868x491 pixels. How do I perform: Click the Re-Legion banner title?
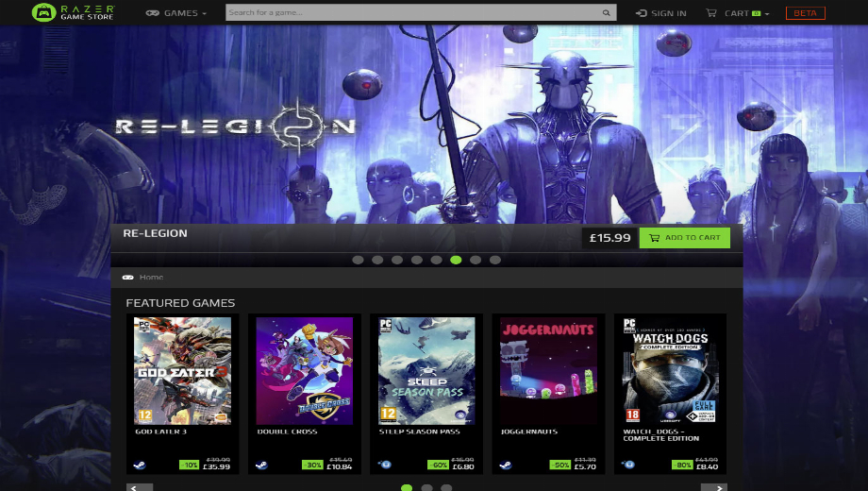pos(155,233)
